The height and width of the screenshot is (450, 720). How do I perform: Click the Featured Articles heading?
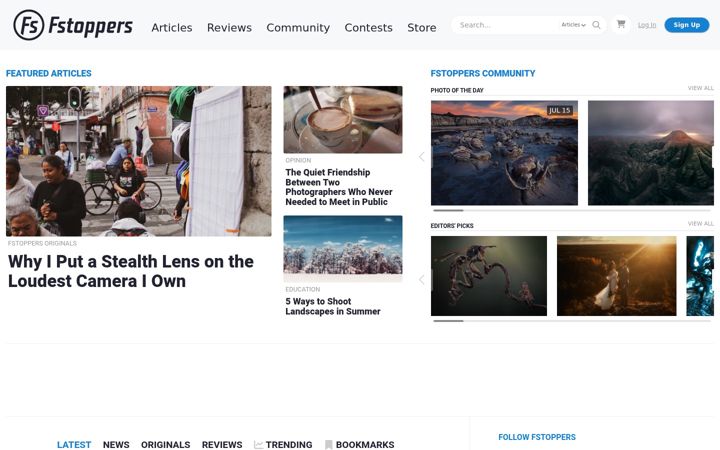point(49,73)
